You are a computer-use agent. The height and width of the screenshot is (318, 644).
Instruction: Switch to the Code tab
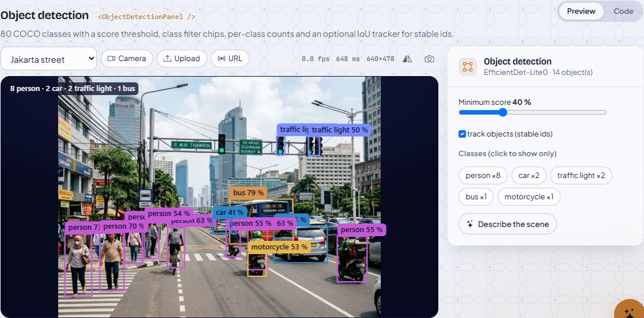point(623,11)
